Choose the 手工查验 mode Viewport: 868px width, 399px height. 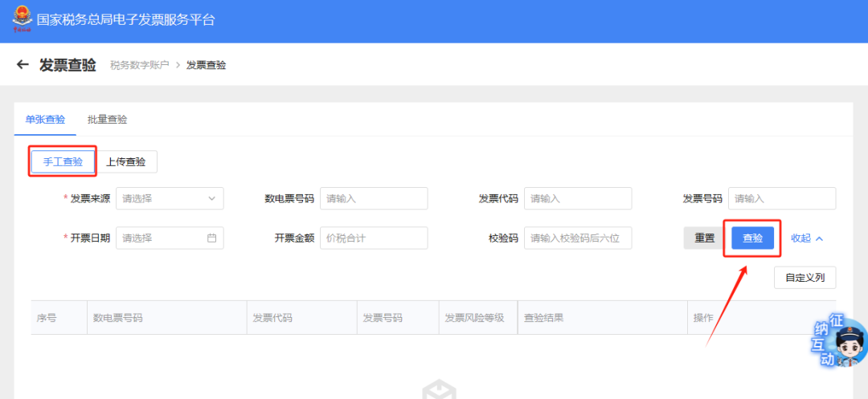[x=63, y=161]
